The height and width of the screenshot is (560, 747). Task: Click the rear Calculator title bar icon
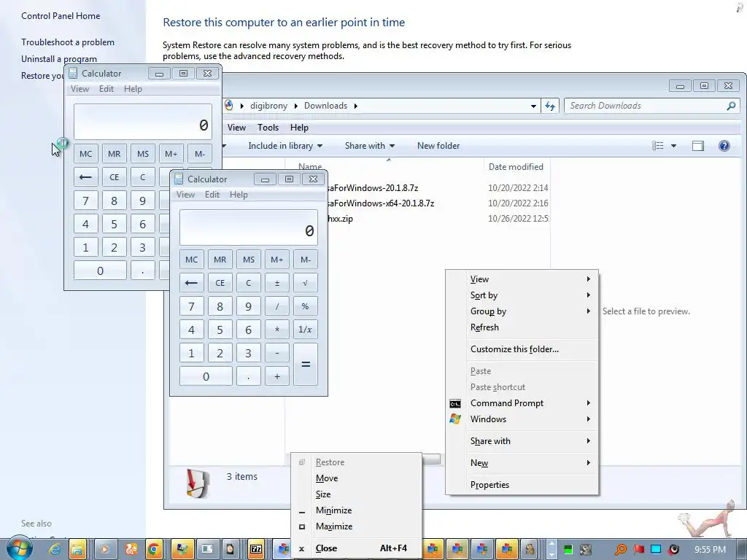(73, 74)
